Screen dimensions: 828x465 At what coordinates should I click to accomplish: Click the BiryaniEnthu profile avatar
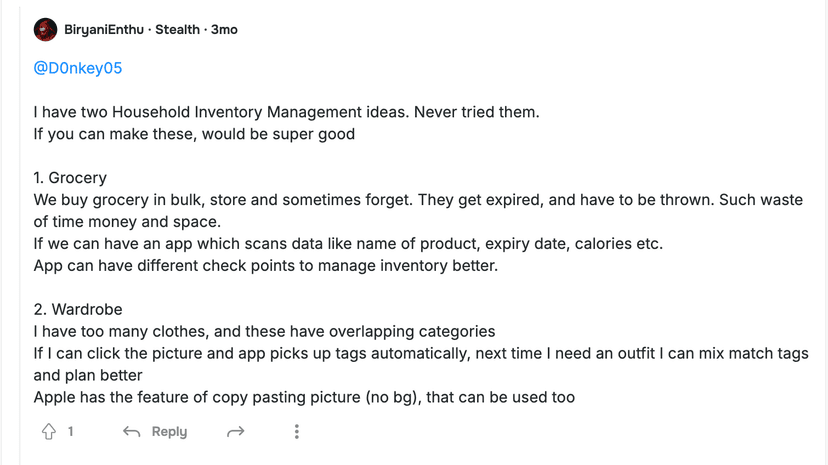coord(45,30)
